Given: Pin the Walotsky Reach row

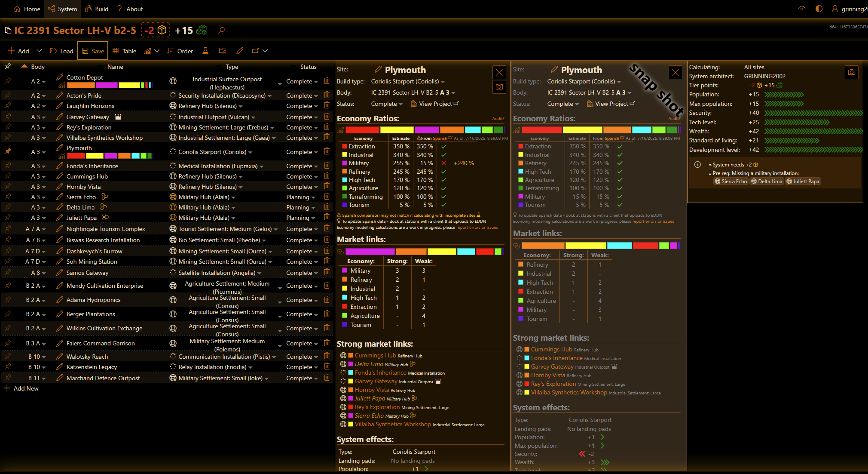Looking at the screenshot, I should coord(8,356).
